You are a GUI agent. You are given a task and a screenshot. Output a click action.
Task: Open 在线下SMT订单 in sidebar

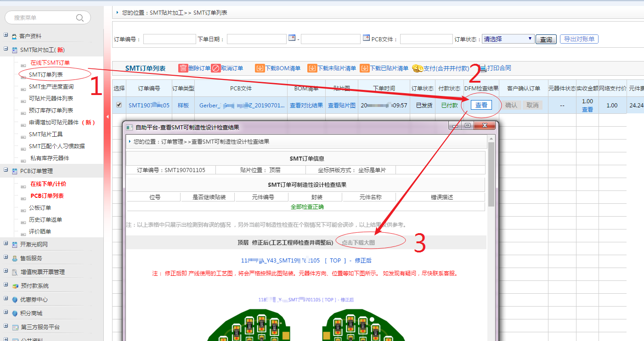pyautogui.click(x=50, y=62)
